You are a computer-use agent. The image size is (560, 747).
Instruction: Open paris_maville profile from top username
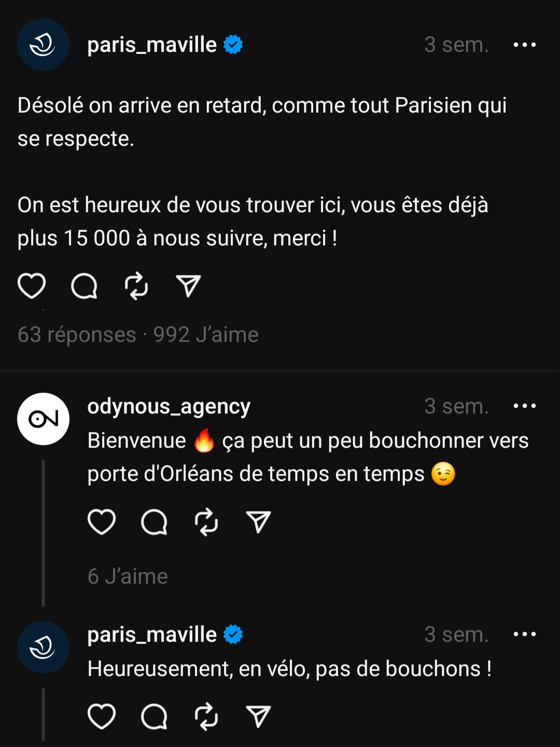[x=152, y=45]
